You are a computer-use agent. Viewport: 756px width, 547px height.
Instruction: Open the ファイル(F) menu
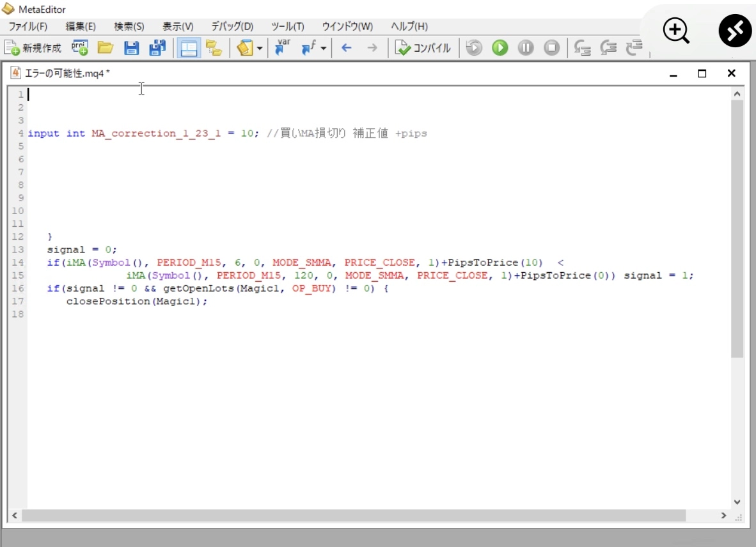pos(28,26)
